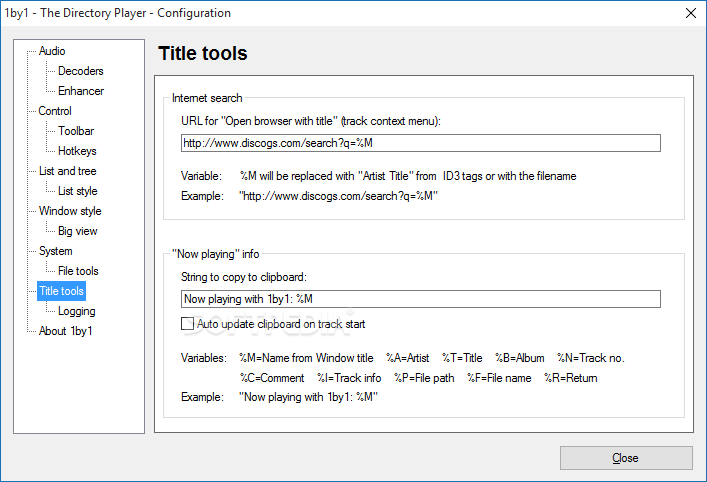Open Big view settings
Image resolution: width=707 pixels, height=482 pixels.
pyautogui.click(x=78, y=231)
